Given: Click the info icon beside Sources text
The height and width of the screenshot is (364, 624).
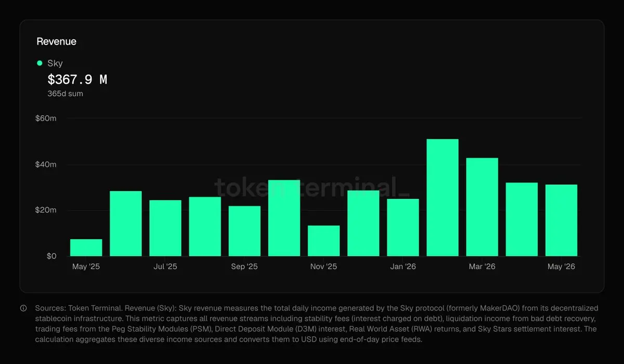Looking at the screenshot, I should point(23,308).
